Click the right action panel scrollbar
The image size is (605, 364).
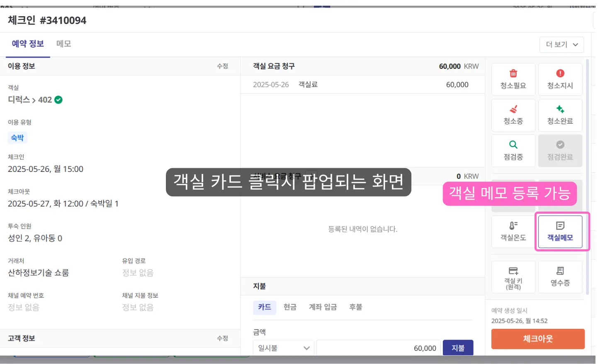click(587, 177)
